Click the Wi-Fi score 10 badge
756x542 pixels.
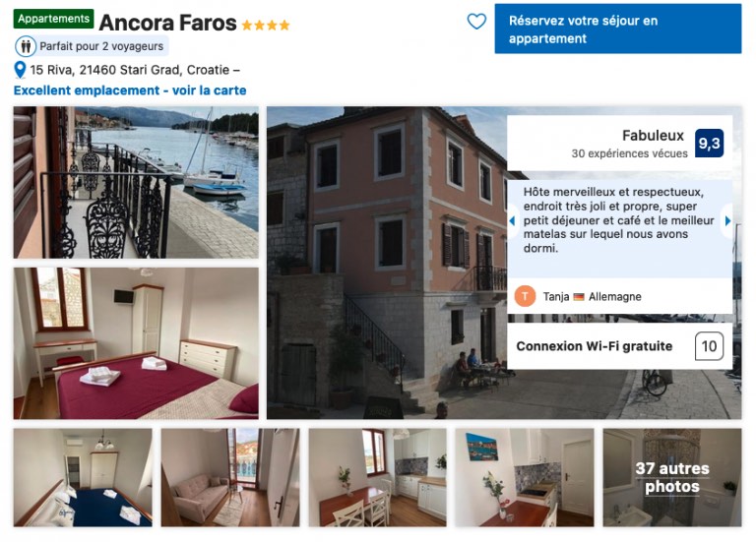709,346
